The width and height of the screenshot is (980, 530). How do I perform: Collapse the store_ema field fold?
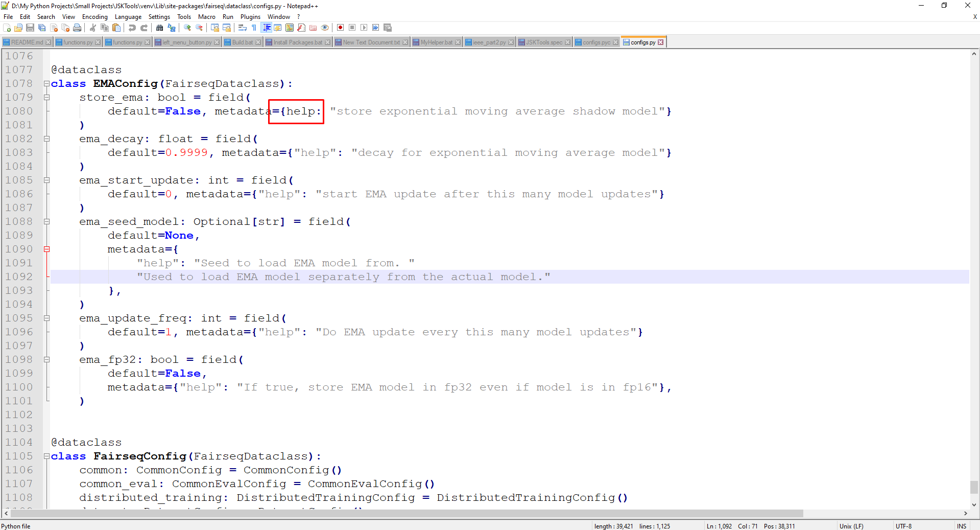46,97
